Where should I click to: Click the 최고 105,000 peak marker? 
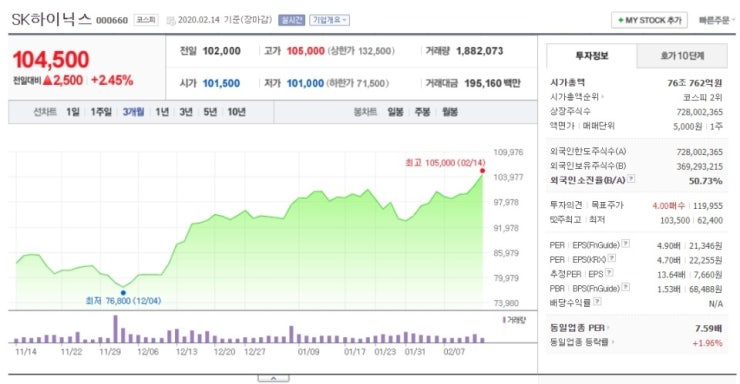(482, 171)
